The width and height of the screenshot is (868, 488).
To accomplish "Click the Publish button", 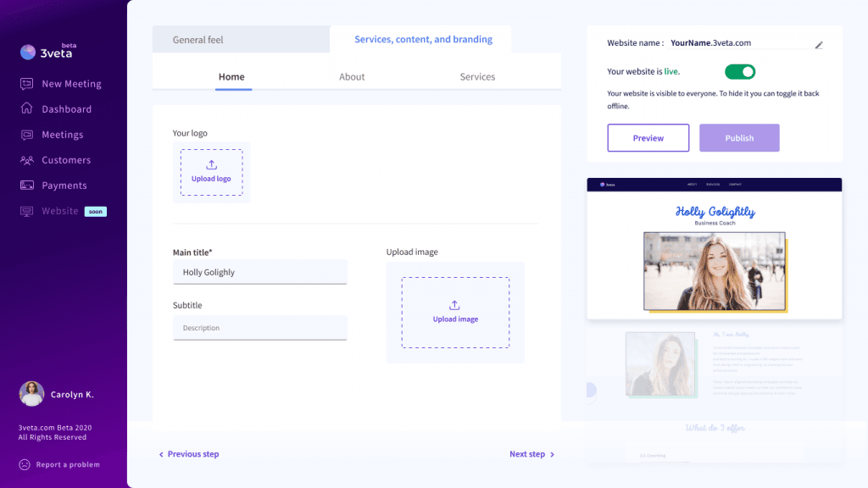I will [x=739, y=138].
